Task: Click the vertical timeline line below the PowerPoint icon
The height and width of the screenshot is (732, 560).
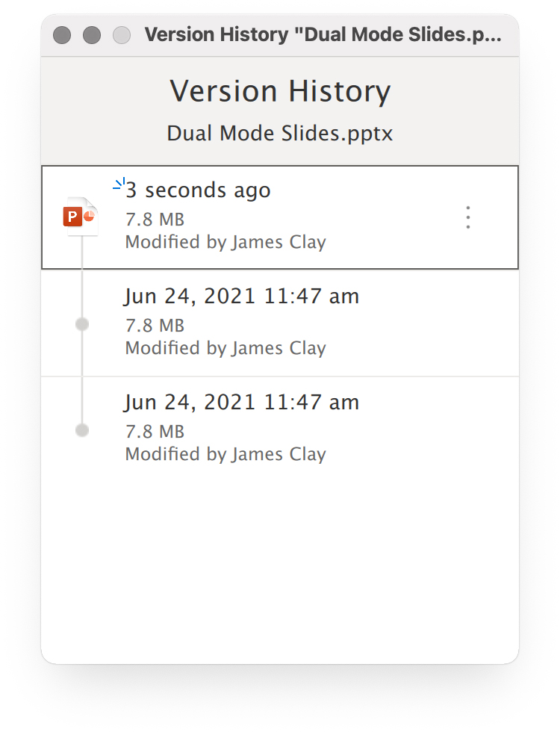Action: tap(82, 276)
